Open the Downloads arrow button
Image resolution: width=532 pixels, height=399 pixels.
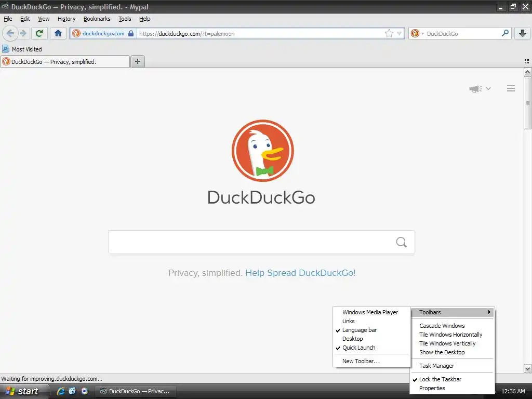pyautogui.click(x=523, y=33)
